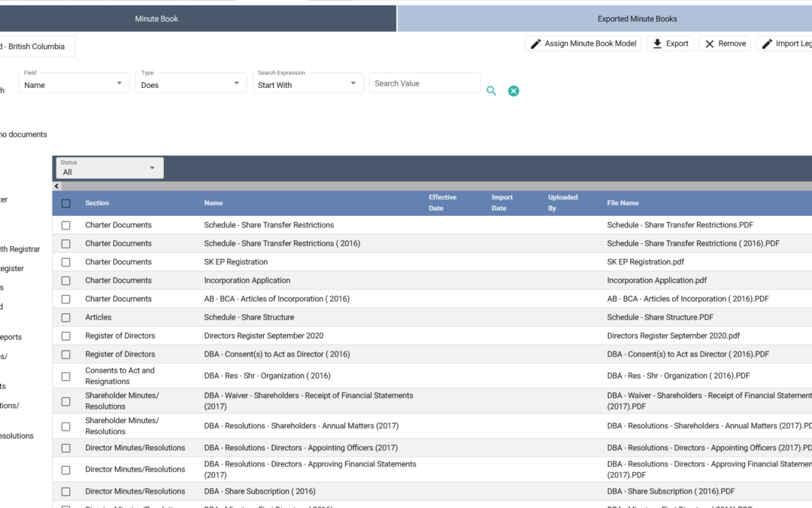Click into the Search Value field
812x508 pixels.
[425, 83]
